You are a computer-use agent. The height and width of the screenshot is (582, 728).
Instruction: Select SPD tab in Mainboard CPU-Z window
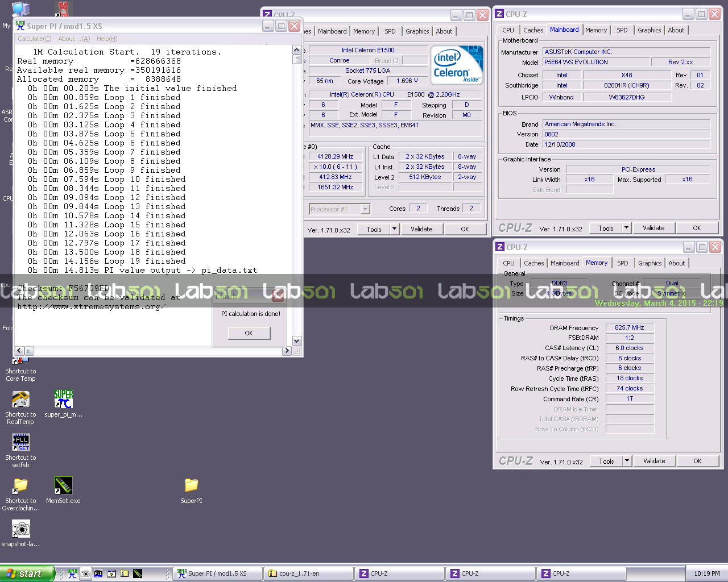coord(622,30)
